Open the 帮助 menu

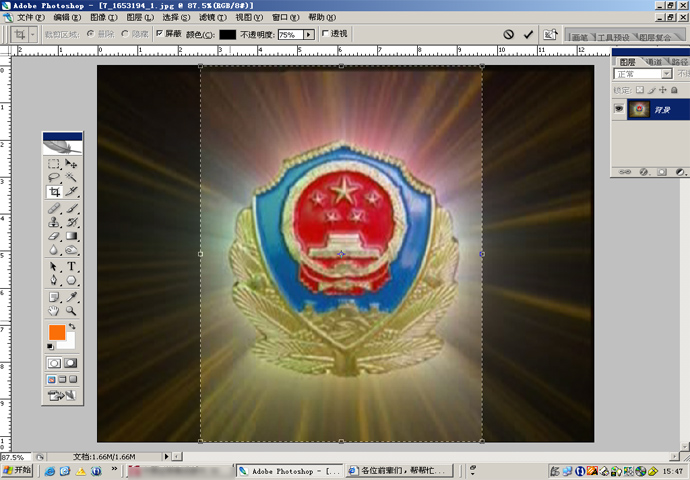pyautogui.click(x=322, y=18)
